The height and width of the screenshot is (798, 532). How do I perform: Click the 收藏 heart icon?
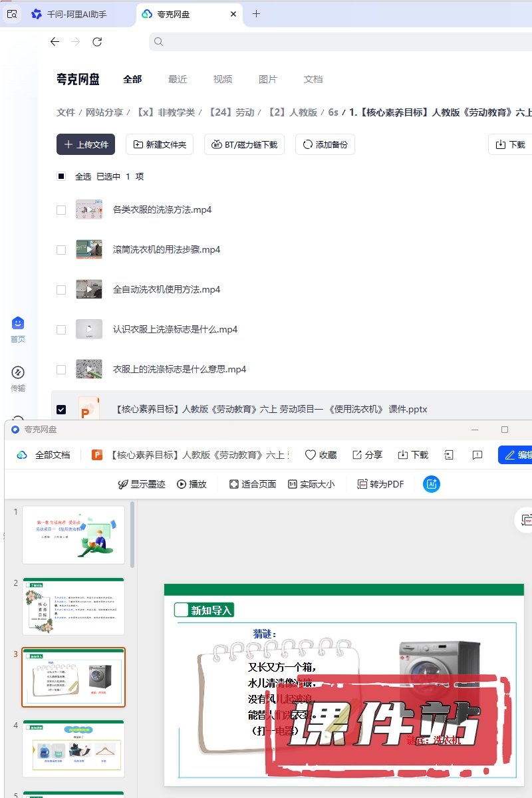click(311, 455)
